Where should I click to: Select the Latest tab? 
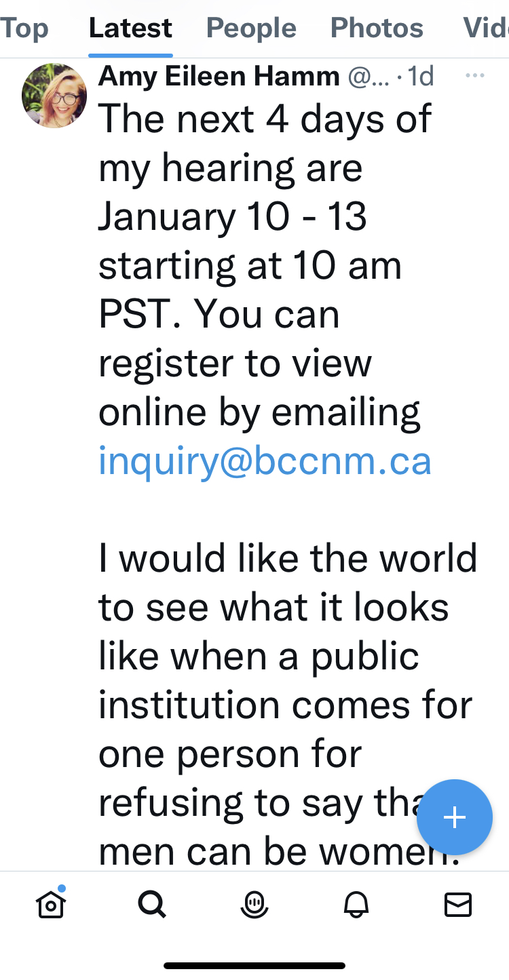(x=130, y=28)
